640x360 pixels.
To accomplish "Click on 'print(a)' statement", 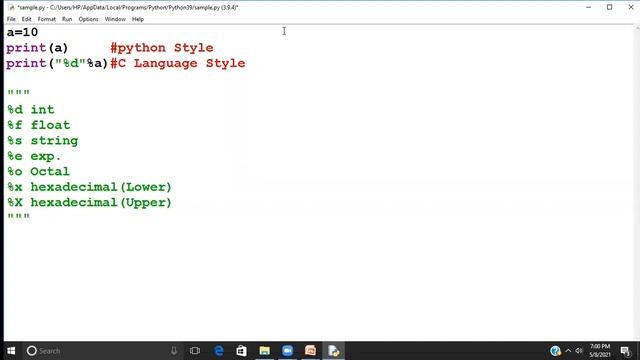I will [37, 48].
